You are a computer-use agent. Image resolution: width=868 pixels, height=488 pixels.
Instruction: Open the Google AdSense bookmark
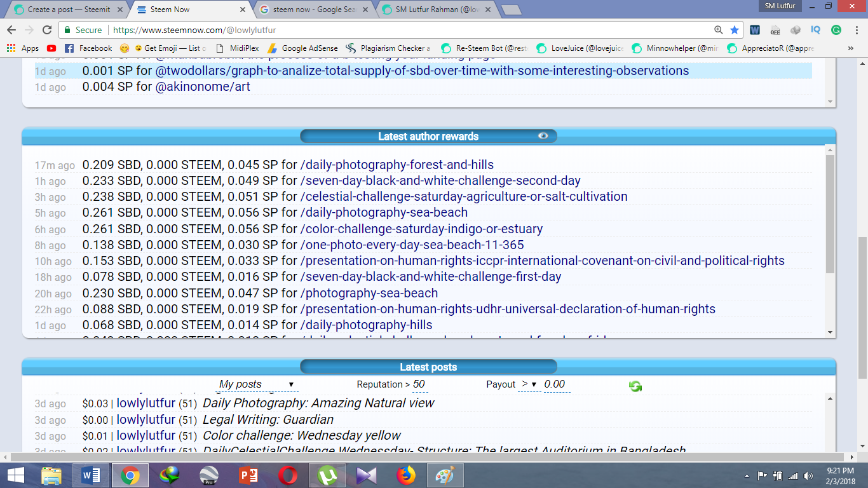pos(303,48)
